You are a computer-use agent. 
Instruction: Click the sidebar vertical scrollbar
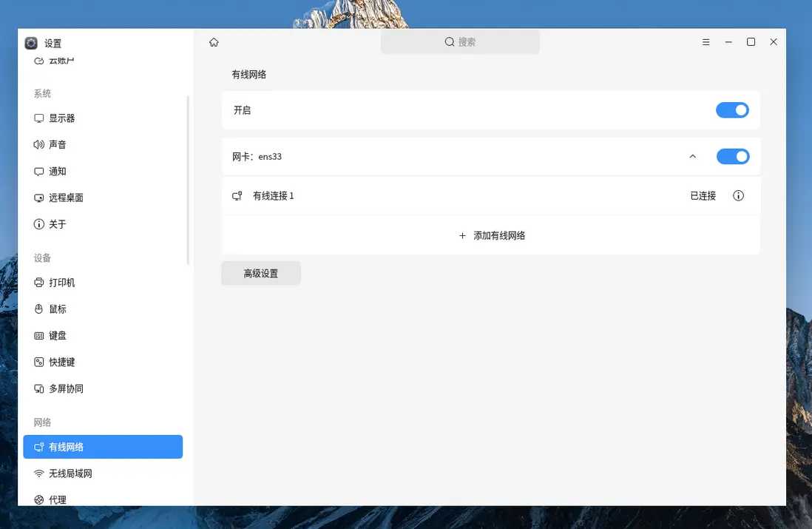click(x=188, y=180)
